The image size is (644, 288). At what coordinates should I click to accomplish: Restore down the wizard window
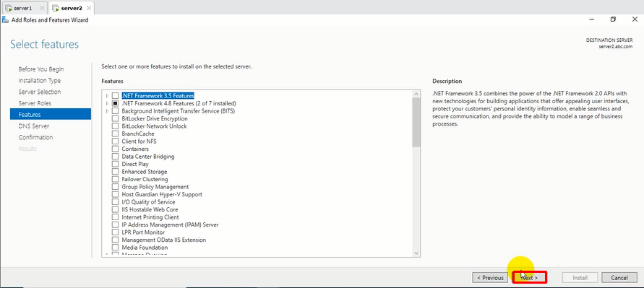[613, 19]
